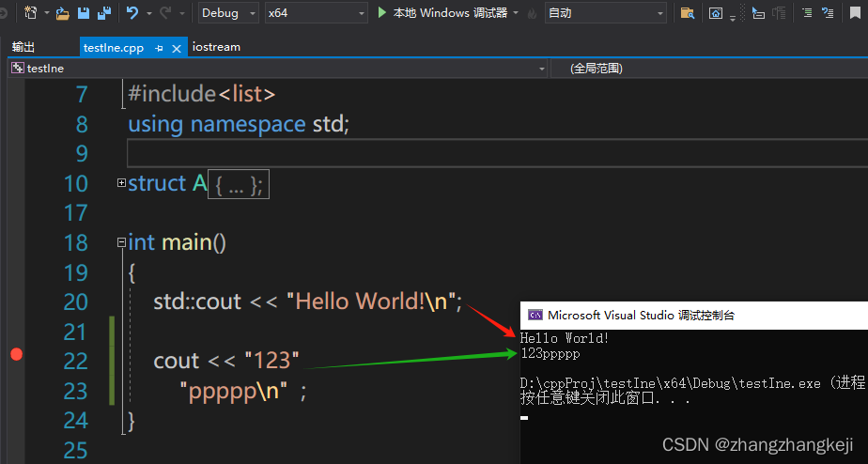Click the 'using namespace std;' text
Viewport: 868px width, 464px height.
239,124
